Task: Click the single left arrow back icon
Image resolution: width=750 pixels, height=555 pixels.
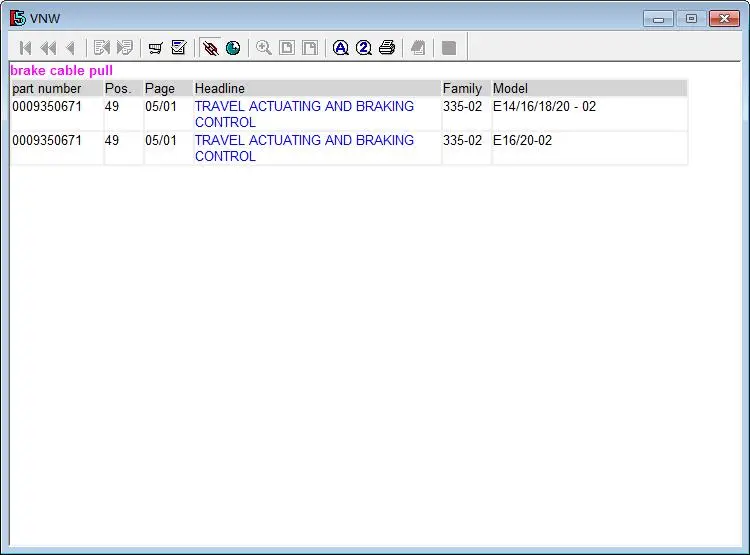Action: [71, 48]
